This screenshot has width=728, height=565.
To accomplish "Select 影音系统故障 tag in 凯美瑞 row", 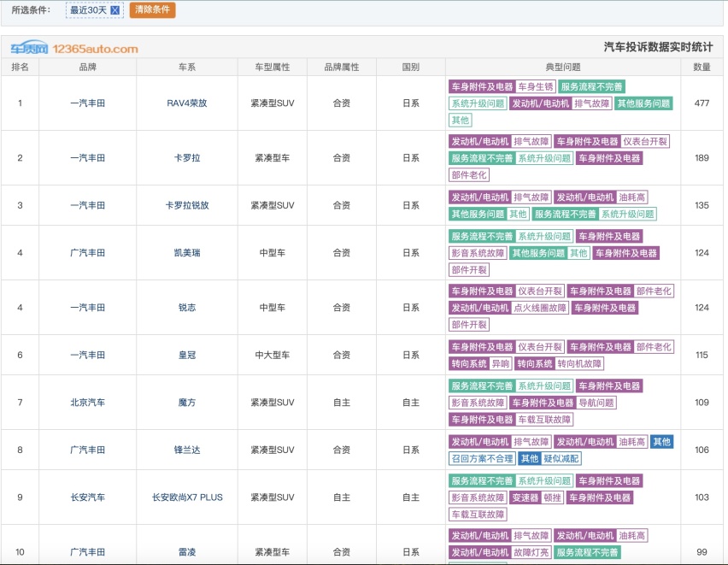I will (x=478, y=253).
